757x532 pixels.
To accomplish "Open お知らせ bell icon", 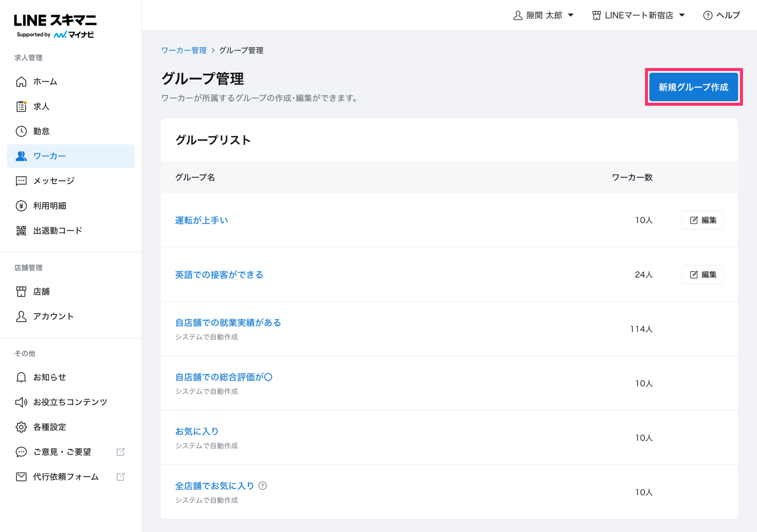I will pyautogui.click(x=21, y=377).
